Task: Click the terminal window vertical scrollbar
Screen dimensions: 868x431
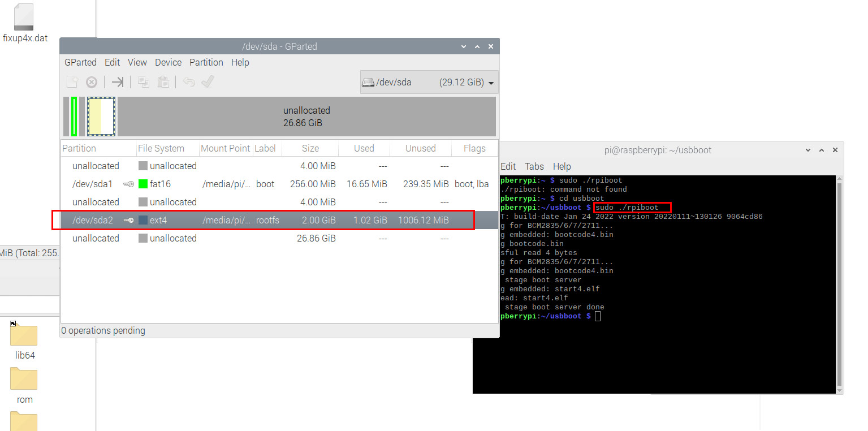Action: click(x=839, y=283)
